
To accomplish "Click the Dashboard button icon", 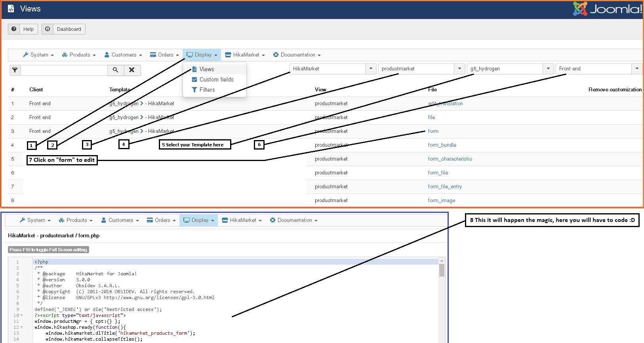I will click(48, 29).
